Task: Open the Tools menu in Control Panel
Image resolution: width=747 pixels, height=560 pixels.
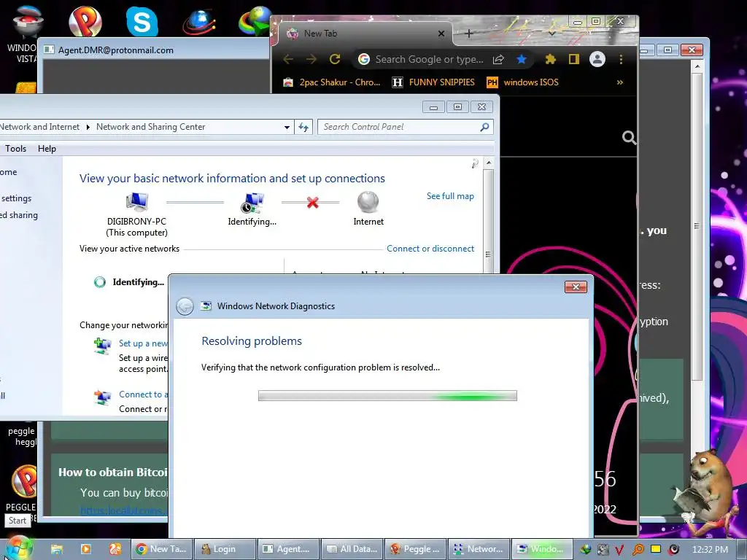Action: [16, 149]
